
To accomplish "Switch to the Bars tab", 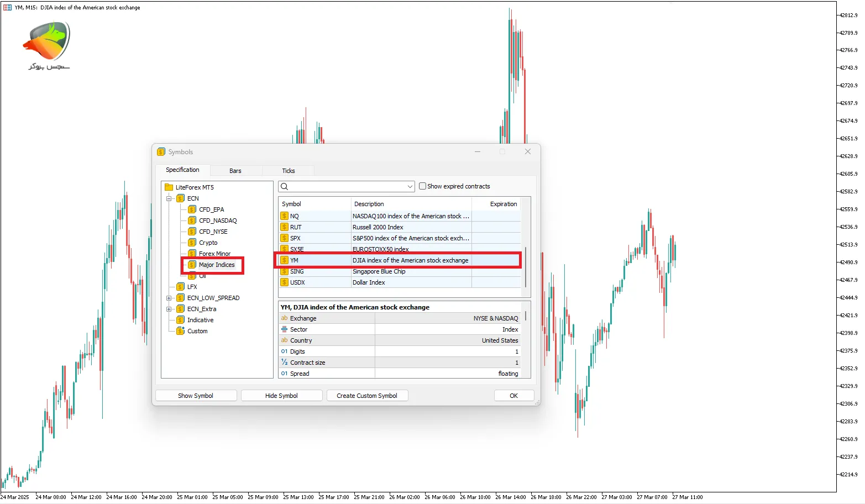I will [x=235, y=171].
